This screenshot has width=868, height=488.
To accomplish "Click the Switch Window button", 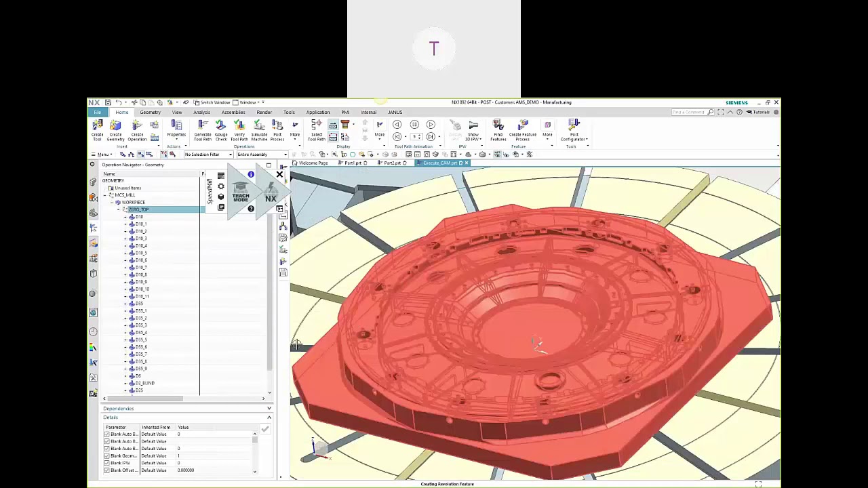I will click(212, 102).
